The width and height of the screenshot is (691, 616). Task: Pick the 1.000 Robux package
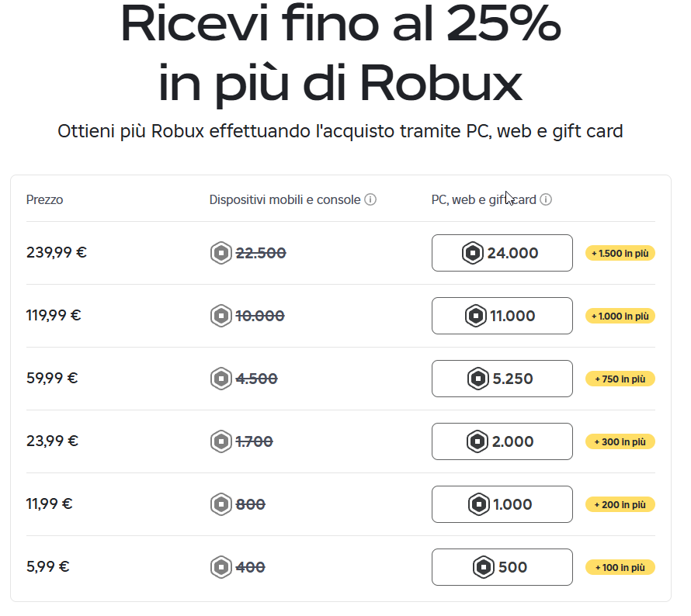(502, 504)
